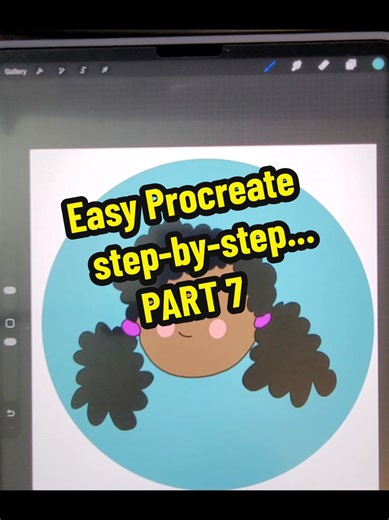The image size is (389, 520).
Task: Activate the Selection tool
Action: (x=83, y=71)
